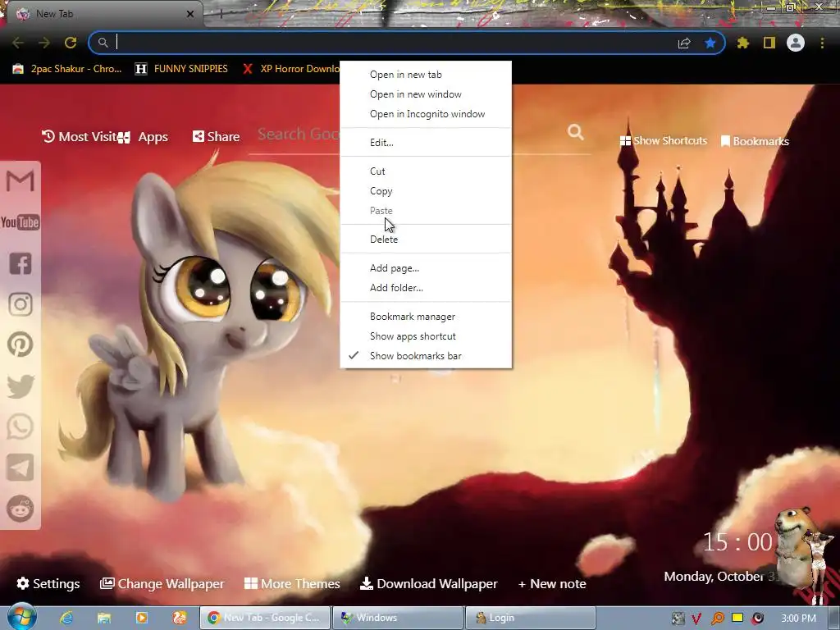Click More Themes
Viewport: 840px width, 630px height.
(292, 583)
